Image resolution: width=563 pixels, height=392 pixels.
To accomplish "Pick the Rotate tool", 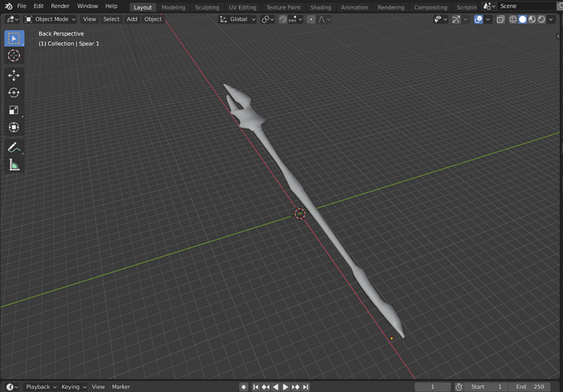I will [14, 93].
